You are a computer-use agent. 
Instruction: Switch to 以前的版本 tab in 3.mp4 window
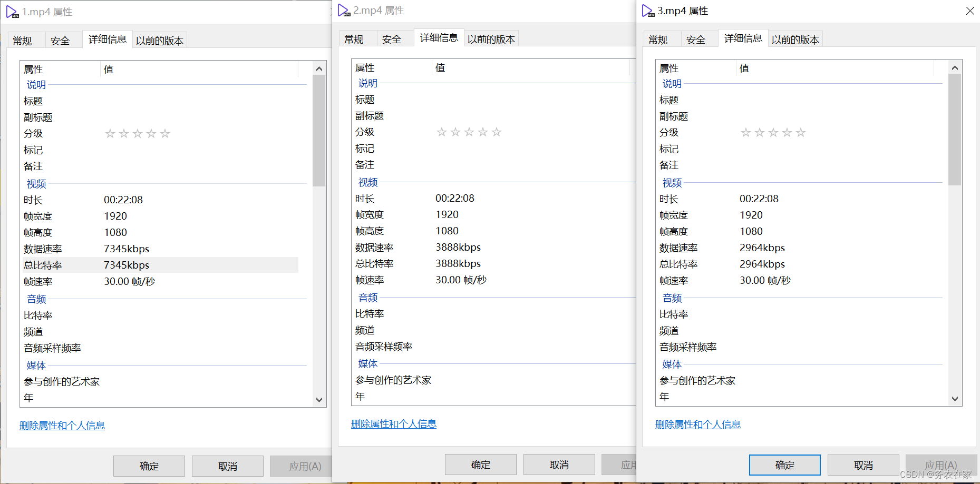tap(795, 39)
